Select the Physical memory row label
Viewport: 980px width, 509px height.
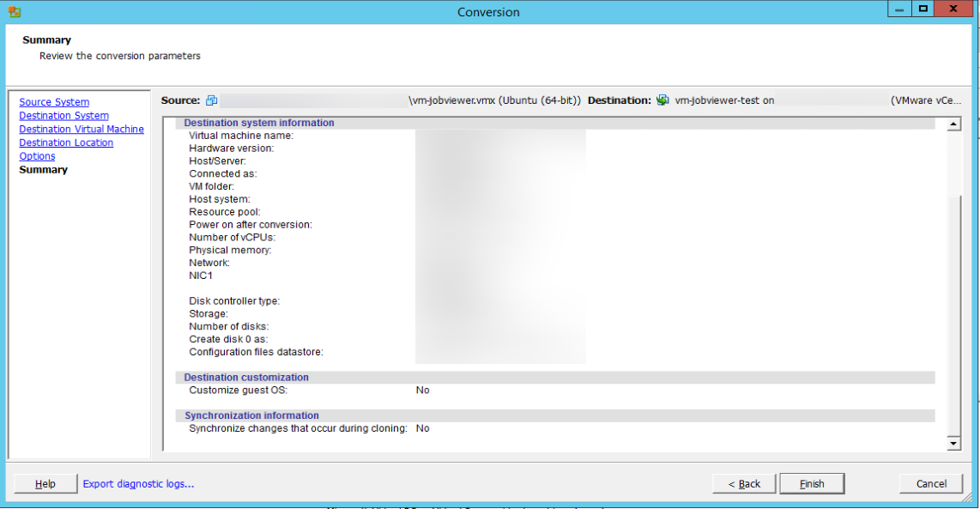tap(230, 250)
